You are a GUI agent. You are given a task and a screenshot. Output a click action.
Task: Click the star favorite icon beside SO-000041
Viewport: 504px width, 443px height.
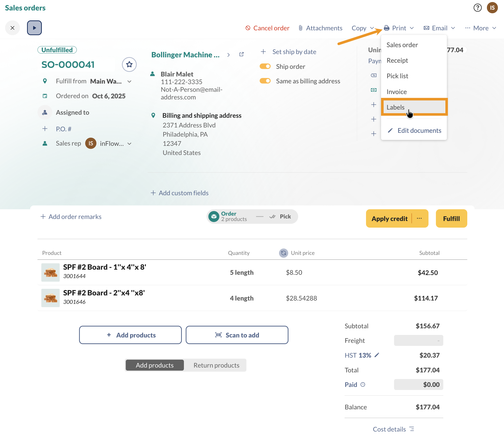click(129, 64)
